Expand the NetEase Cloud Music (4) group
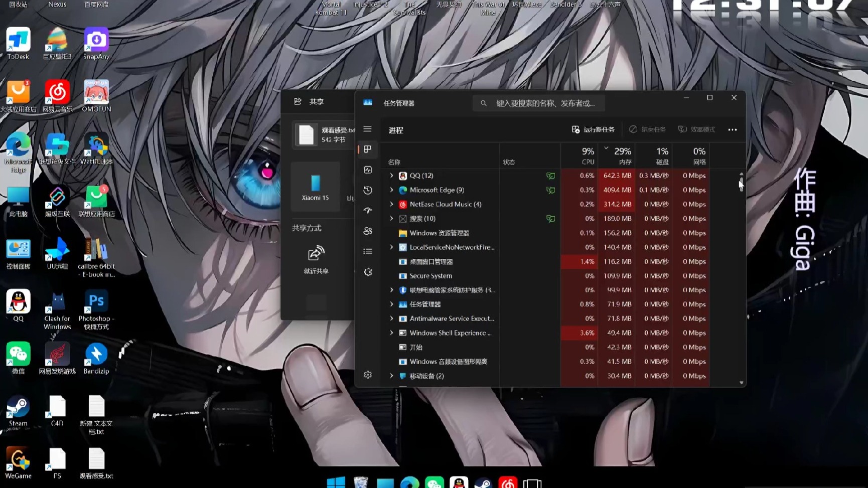 point(391,204)
